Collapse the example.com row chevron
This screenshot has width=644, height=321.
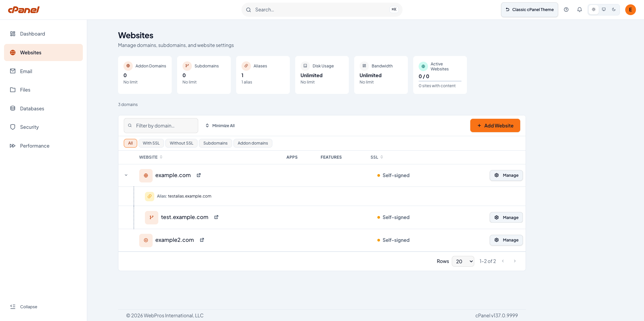[126, 175]
